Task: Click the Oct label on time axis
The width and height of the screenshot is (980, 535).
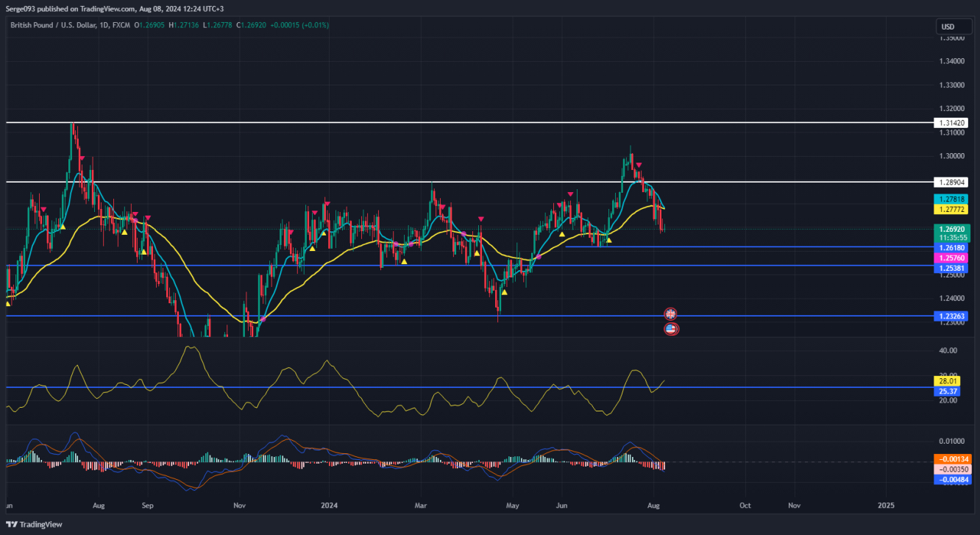Action: pyautogui.click(x=745, y=506)
